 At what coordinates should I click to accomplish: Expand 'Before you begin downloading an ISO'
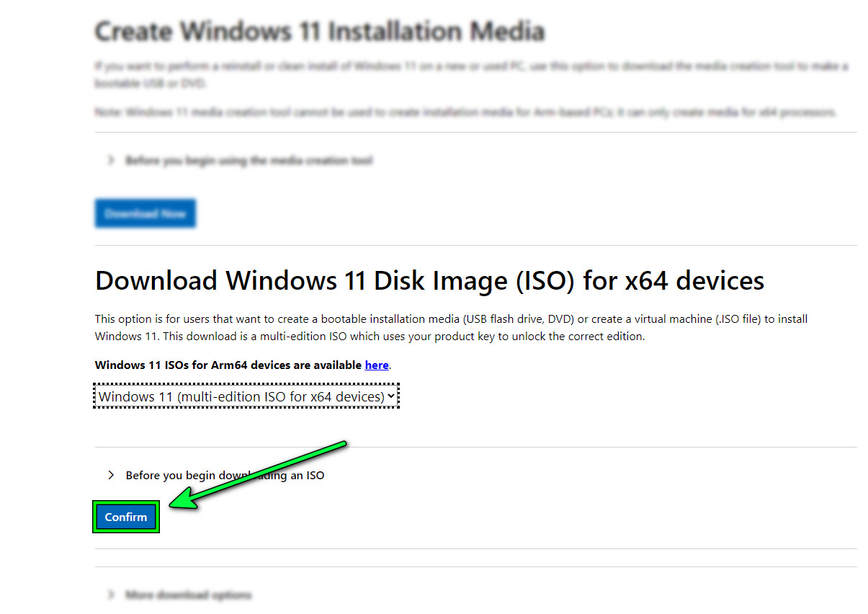216,475
